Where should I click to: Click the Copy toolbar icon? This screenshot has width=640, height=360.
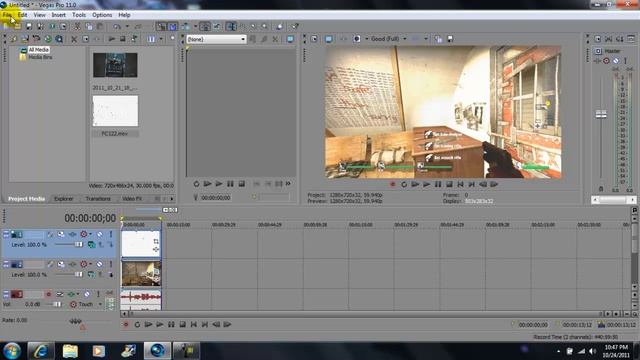point(89,27)
